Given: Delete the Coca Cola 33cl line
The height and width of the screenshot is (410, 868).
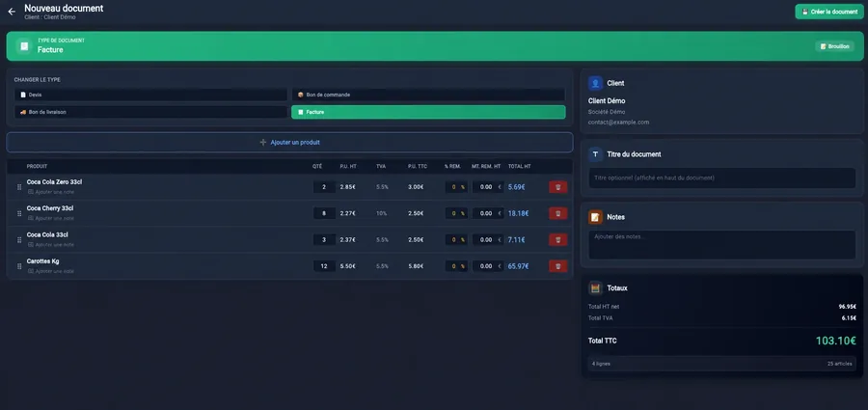Looking at the screenshot, I should 558,240.
